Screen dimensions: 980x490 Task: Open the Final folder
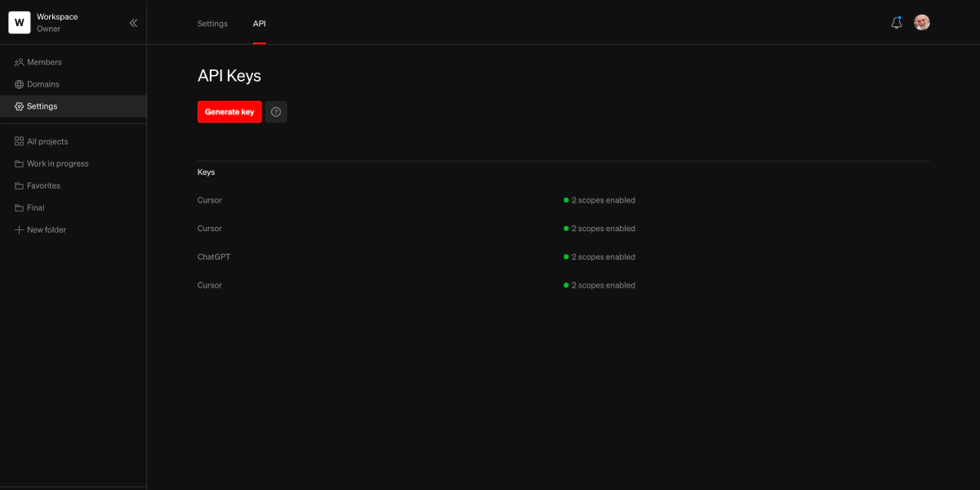(x=73, y=207)
